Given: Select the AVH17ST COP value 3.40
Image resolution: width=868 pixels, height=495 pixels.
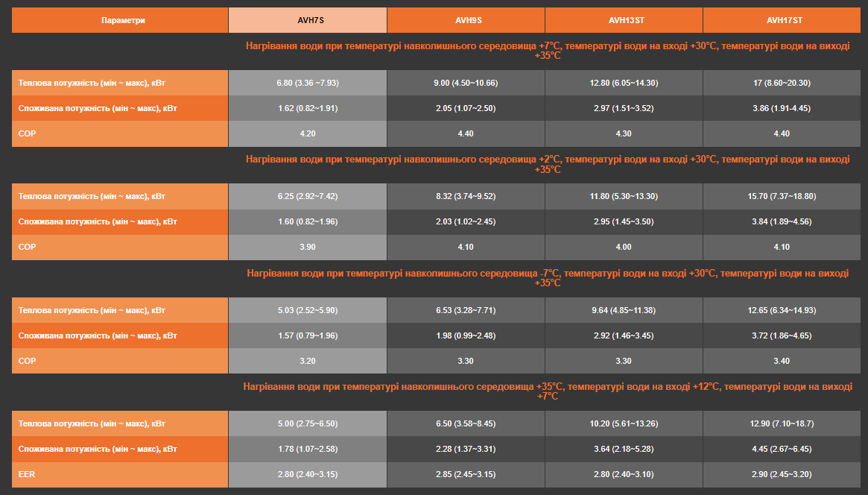Looking at the screenshot, I should tap(782, 361).
